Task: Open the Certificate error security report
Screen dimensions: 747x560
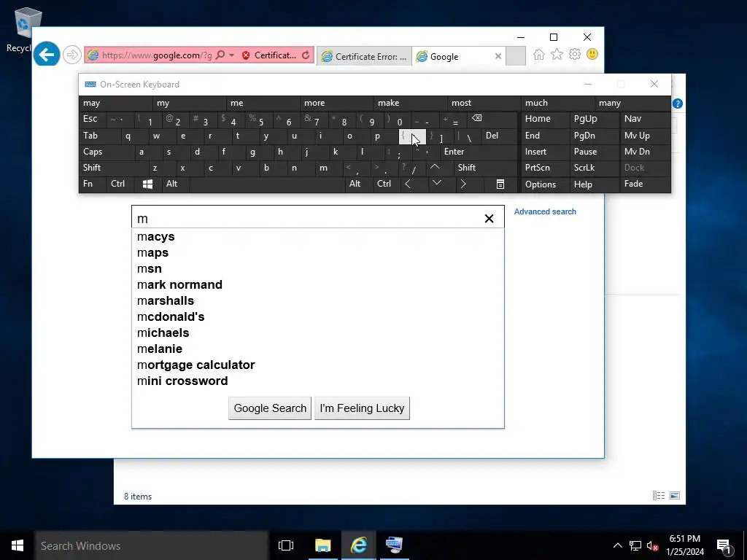Action: tap(269, 55)
